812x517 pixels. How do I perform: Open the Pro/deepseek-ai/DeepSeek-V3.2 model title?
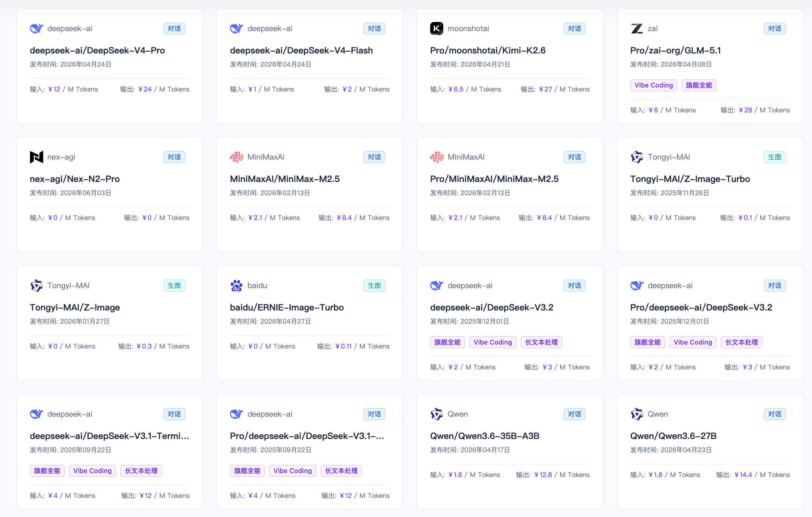coord(701,308)
